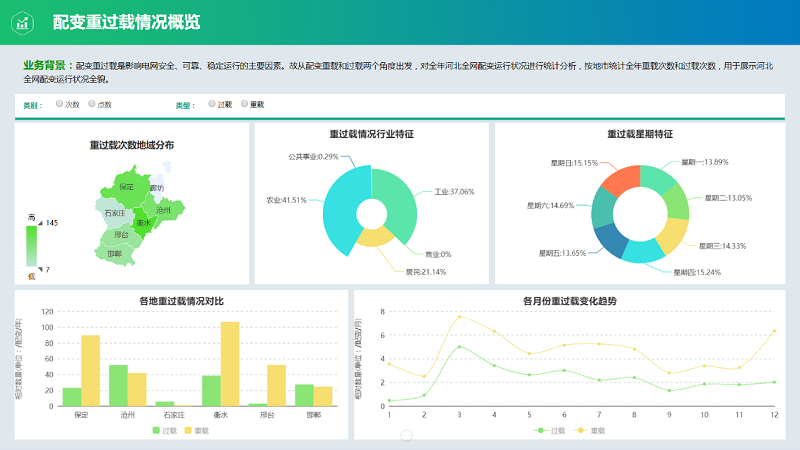Click month 3 peak point on 重载 line
This screenshot has height=450, width=800.
459,317
